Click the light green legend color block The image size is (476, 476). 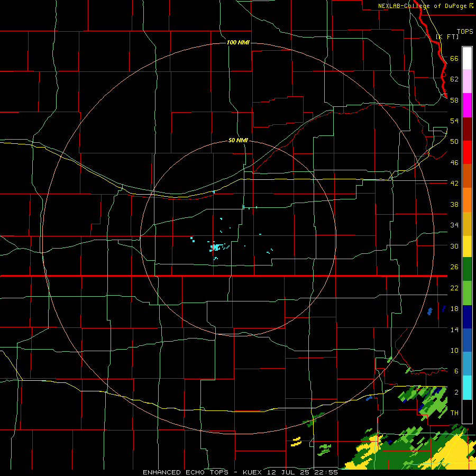(x=467, y=293)
